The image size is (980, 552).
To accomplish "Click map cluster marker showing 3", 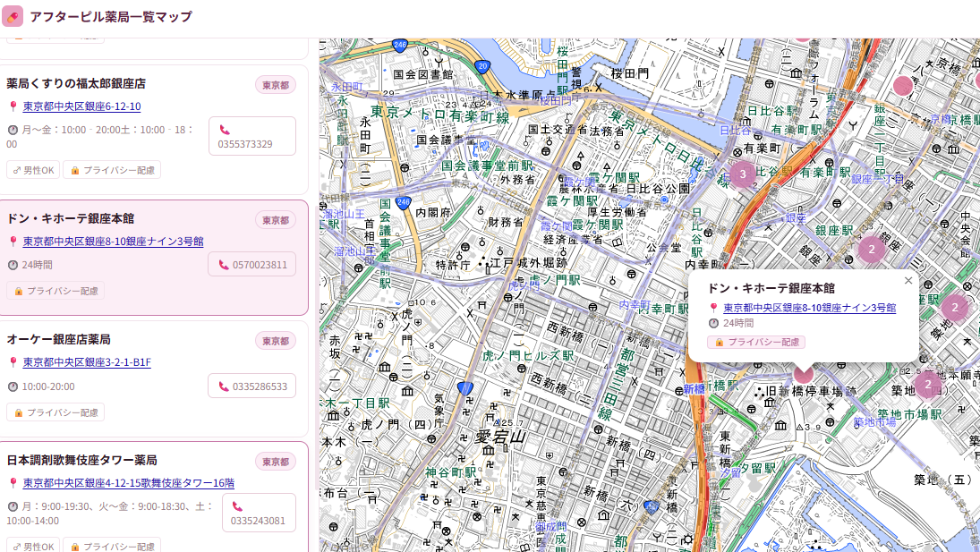I will pos(742,174).
